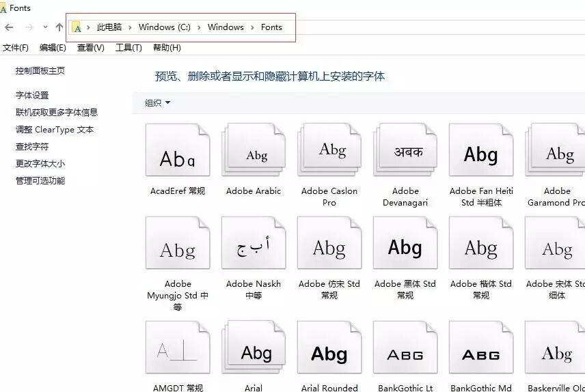Select the BankGothic Md font icon
The height and width of the screenshot is (392, 585).
pos(481,347)
